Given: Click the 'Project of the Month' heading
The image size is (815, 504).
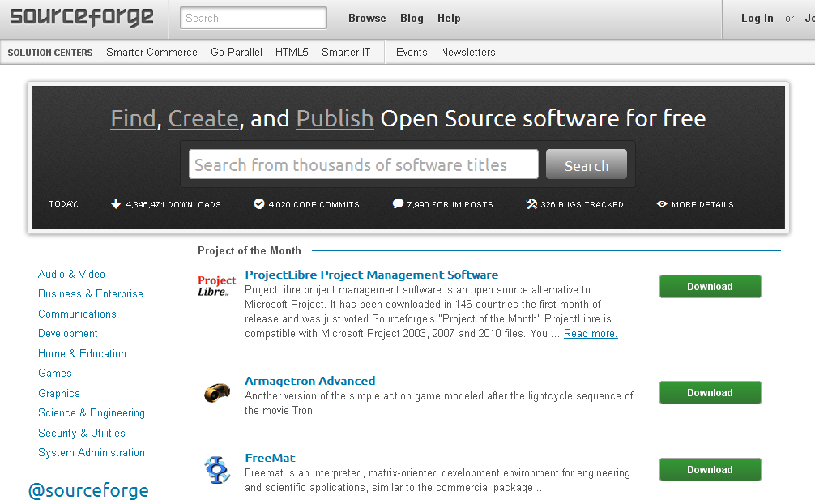Looking at the screenshot, I should click(x=250, y=250).
